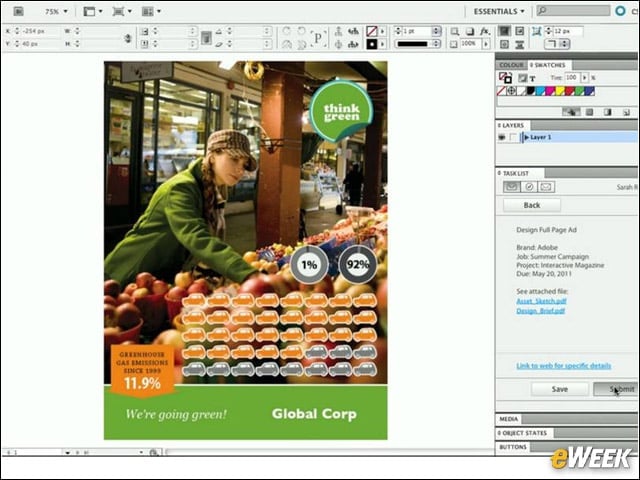The height and width of the screenshot is (480, 640).
Task: Click the black stroke swatch in control bar
Action: point(371,44)
